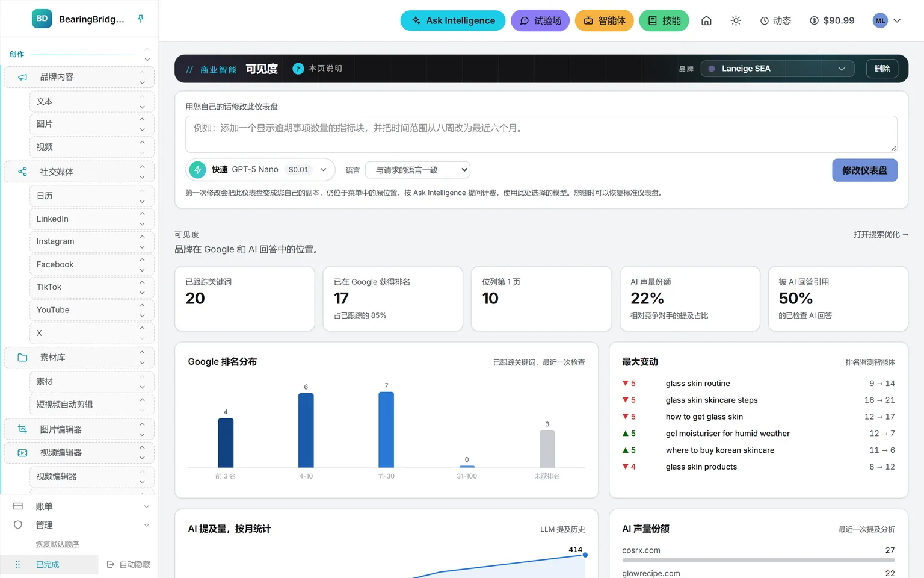The width and height of the screenshot is (924, 578).
Task: Click 恢复默认顺序 link
Action: 57,544
